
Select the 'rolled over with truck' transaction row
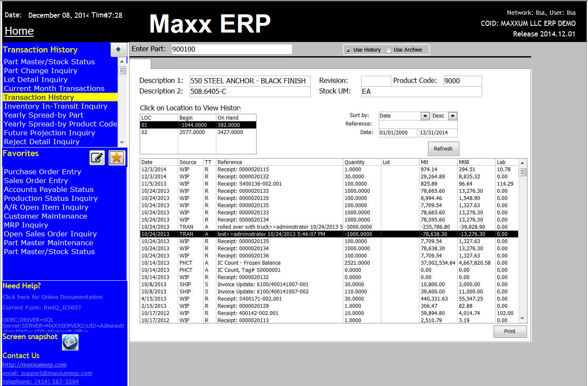click(329, 227)
